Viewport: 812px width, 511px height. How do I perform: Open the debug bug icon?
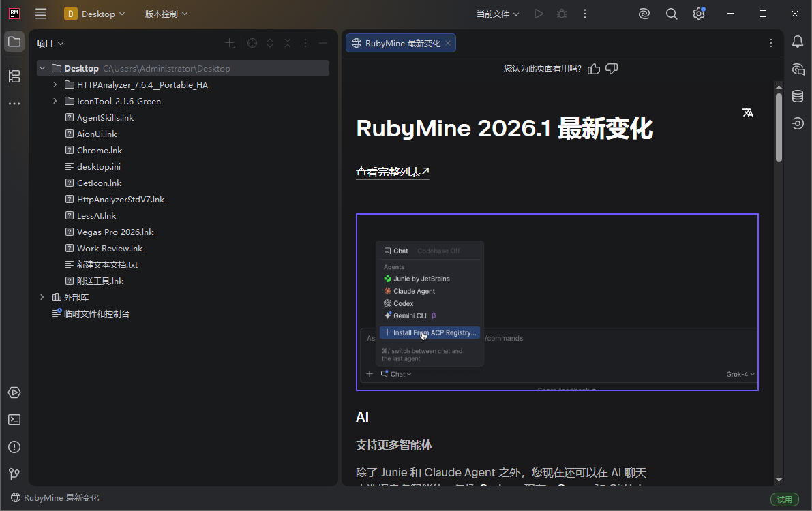point(561,13)
